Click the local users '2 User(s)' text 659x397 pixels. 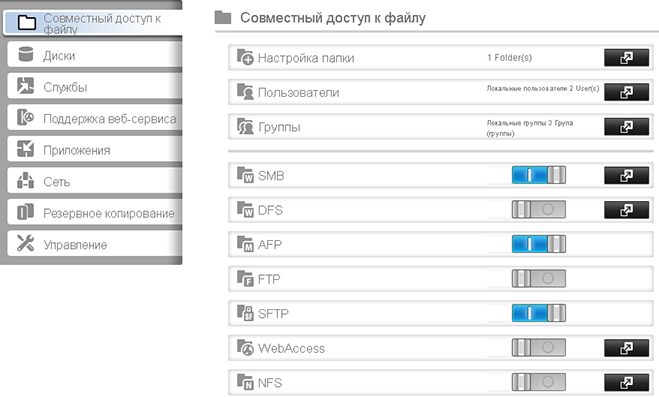(x=543, y=88)
